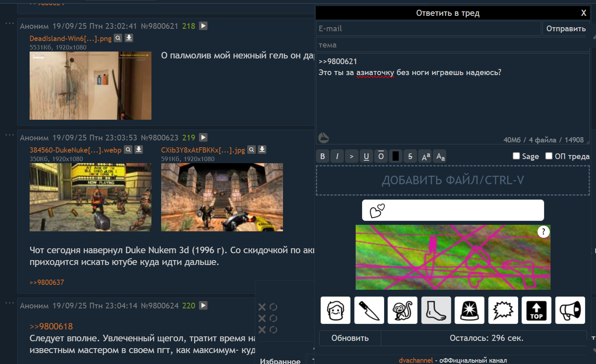Download the 384560-DukeNuke webp file
This screenshot has width=596, height=364.
(138, 150)
